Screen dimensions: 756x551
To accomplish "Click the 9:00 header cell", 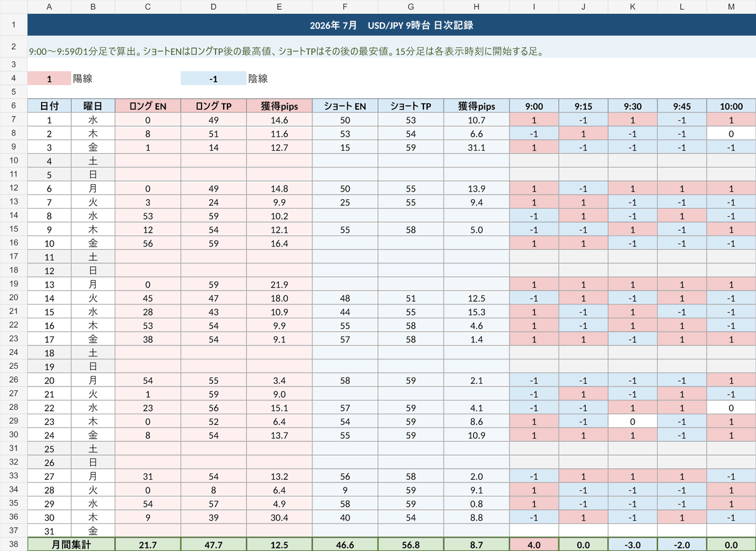I will point(534,106).
